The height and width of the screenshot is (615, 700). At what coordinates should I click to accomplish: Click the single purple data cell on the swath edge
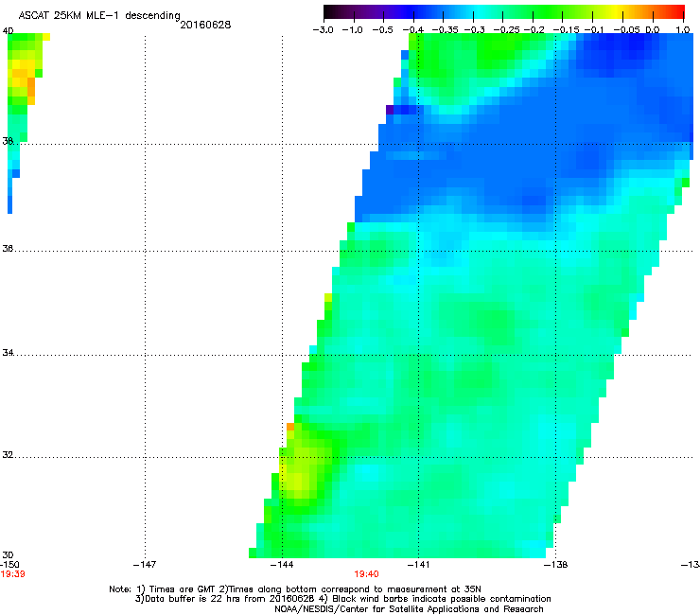(390, 110)
